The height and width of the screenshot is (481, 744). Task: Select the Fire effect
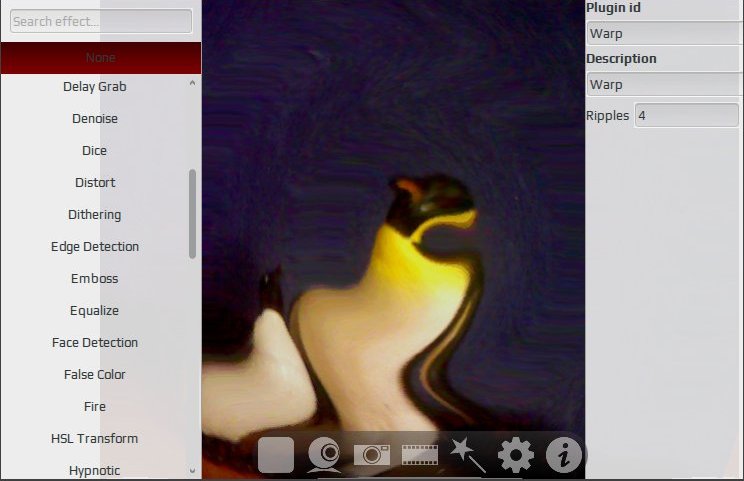[x=94, y=407]
